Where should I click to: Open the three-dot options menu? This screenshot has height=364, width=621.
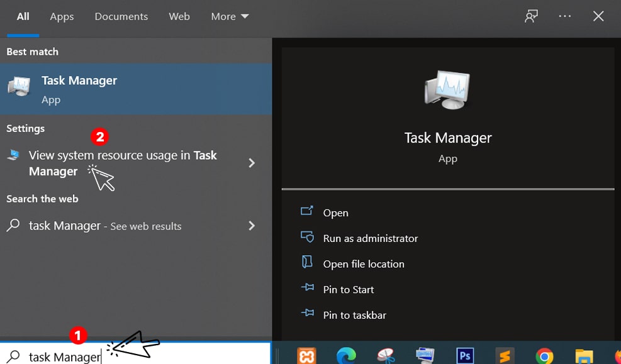point(565,16)
